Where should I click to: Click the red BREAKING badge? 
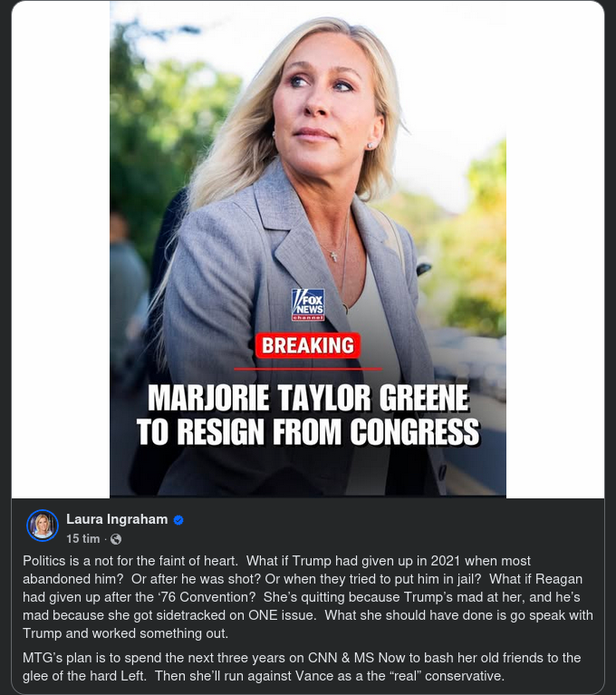coord(308,345)
